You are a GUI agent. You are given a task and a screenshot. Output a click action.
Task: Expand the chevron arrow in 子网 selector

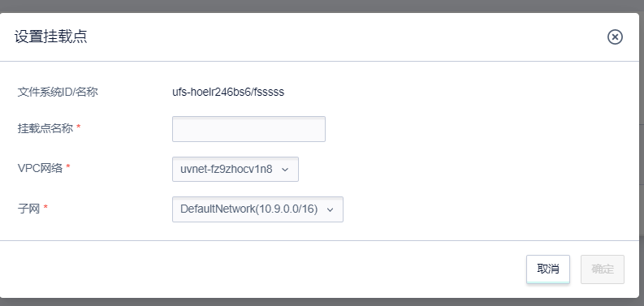(331, 209)
